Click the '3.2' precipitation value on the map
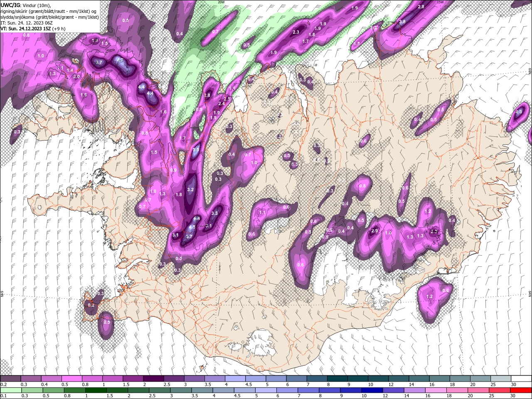This screenshot has height=399, width=532. point(190,190)
